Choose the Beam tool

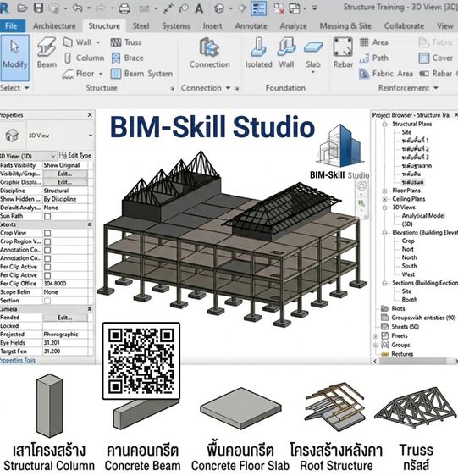click(47, 53)
